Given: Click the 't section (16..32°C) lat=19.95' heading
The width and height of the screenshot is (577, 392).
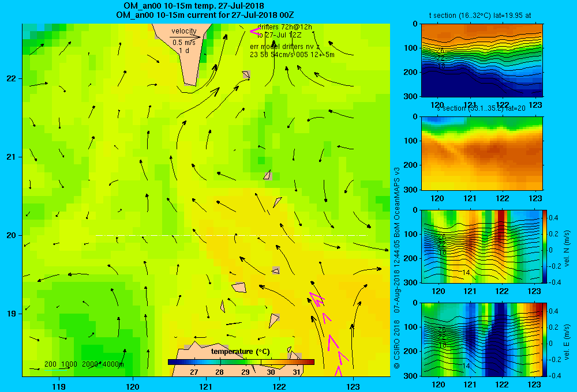Looking at the screenshot, I should [480, 16].
